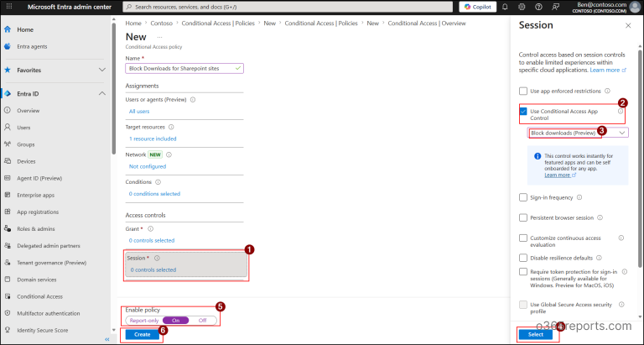Open Copilot from the top bar
Screen dimensions: 644x345
478,7
